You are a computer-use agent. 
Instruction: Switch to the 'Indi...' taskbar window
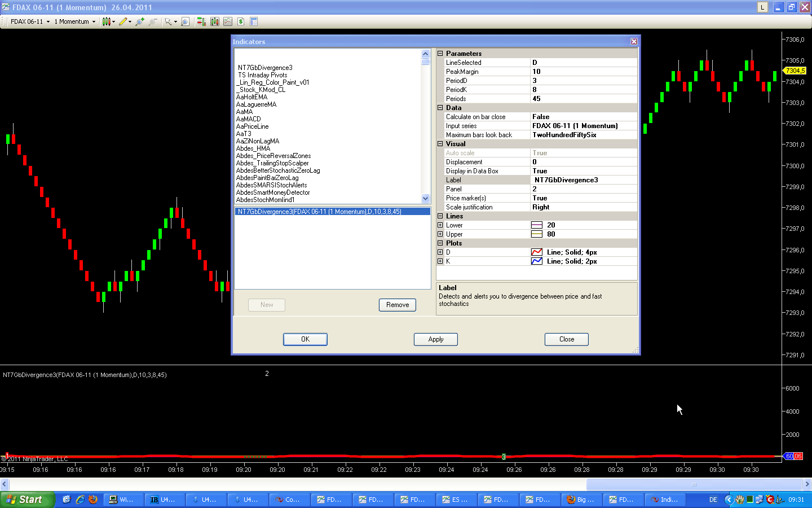pyautogui.click(x=665, y=500)
